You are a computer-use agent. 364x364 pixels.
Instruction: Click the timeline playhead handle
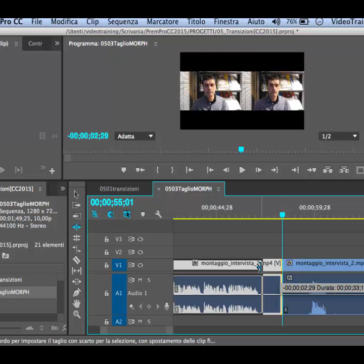282,215
